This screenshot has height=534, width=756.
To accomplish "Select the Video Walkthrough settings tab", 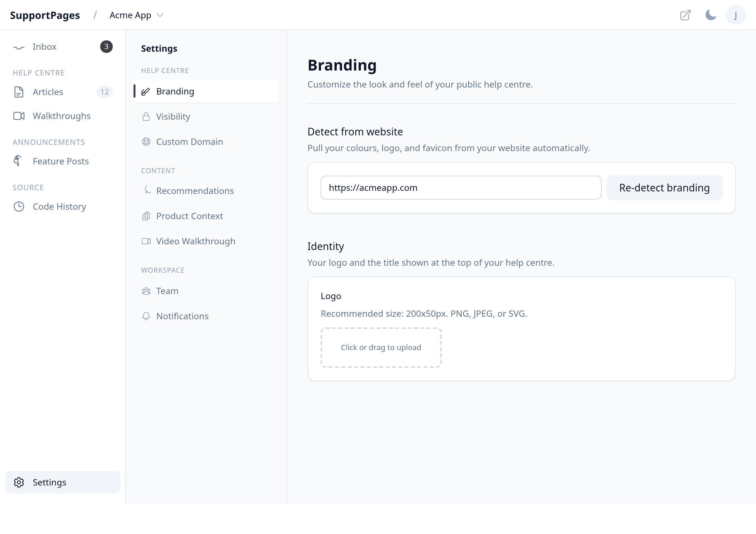I will (x=206, y=241).
